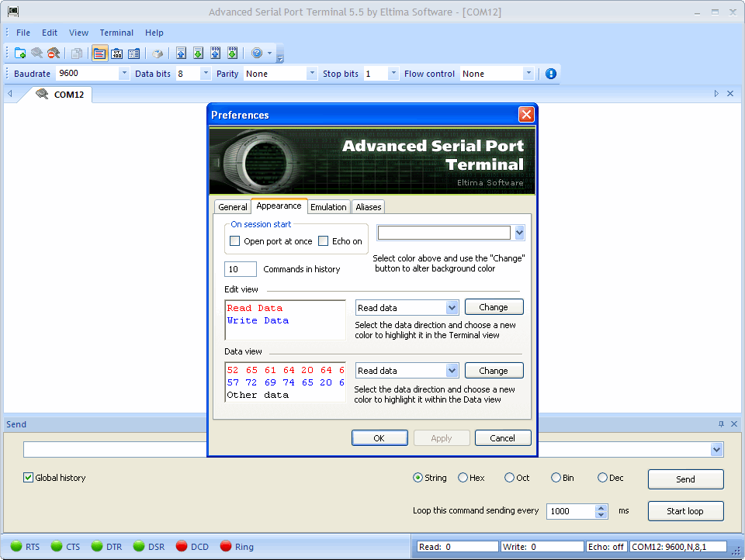Switch to the Emulation tab

coord(328,207)
